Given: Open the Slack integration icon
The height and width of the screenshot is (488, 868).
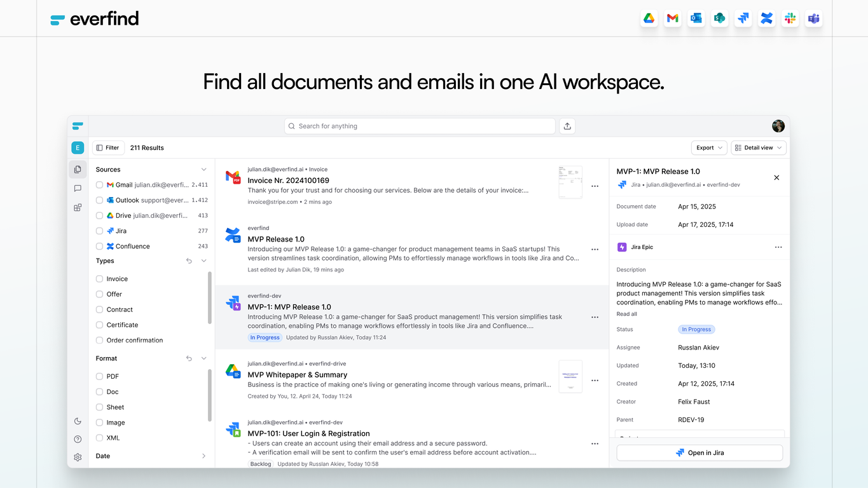Looking at the screenshot, I should 790,18.
